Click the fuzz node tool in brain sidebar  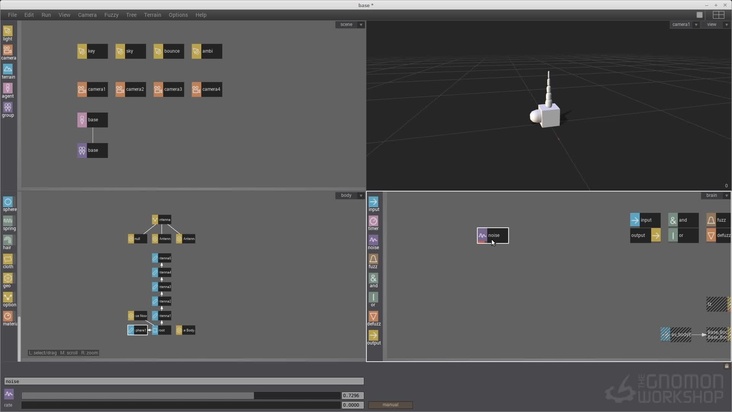374,259
